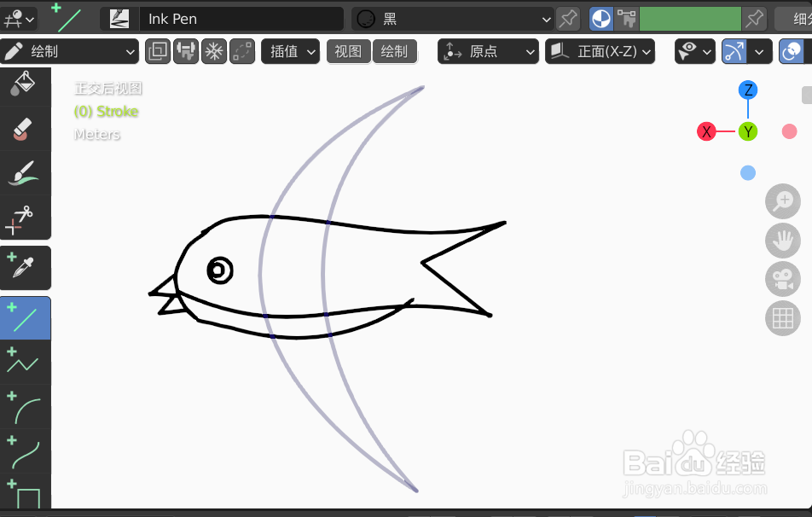Zoom the viewport with the magnifier icon

[x=782, y=201]
